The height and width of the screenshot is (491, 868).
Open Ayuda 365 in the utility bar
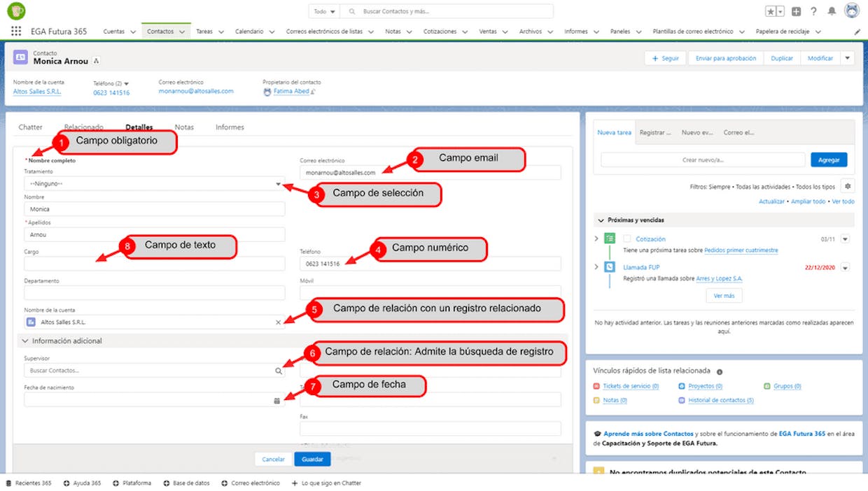[x=82, y=483]
